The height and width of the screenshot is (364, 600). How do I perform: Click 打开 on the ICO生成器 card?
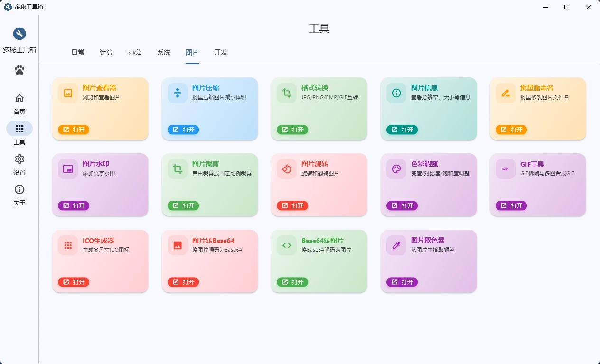pos(74,282)
